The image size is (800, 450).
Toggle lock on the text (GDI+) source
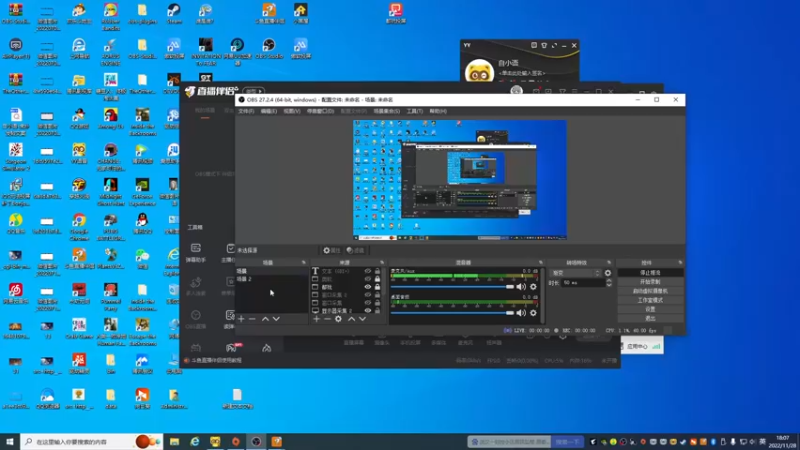pos(378,271)
